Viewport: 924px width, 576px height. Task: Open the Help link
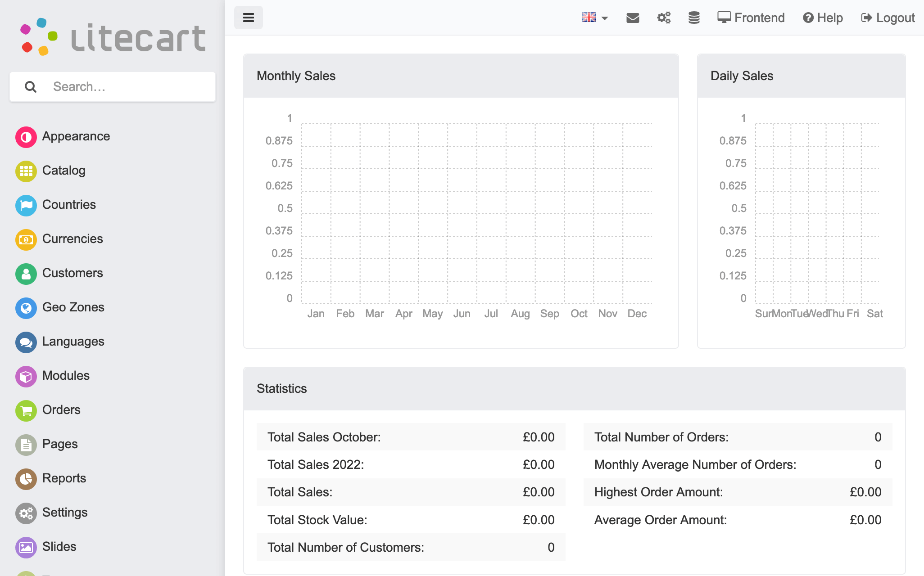point(823,18)
